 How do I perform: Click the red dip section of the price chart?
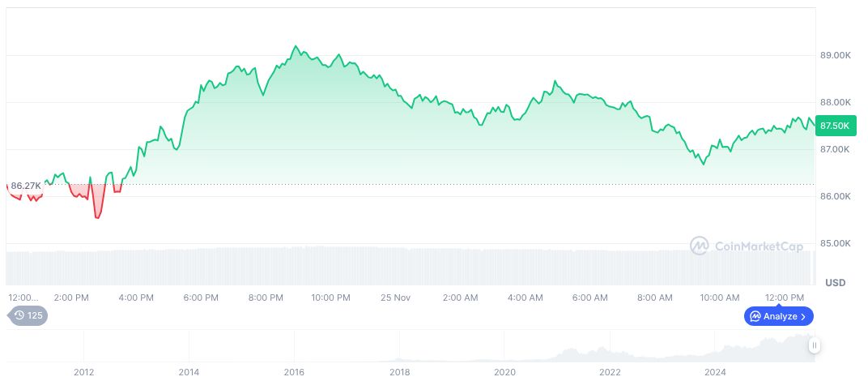click(98, 204)
